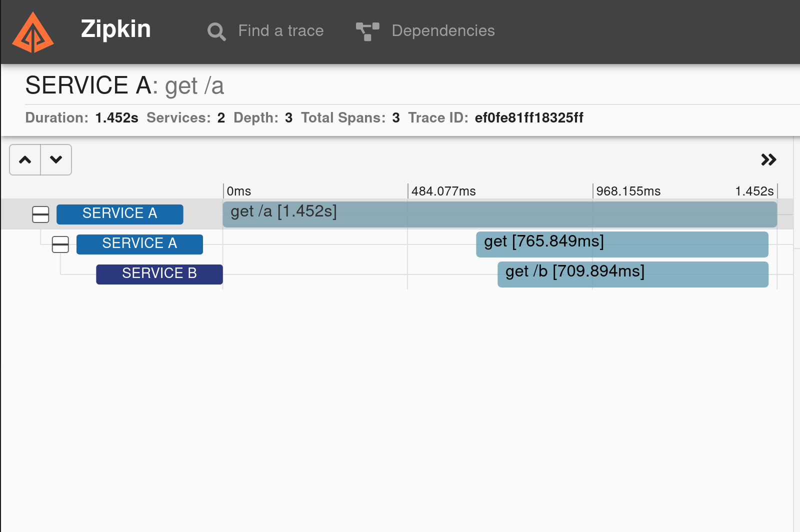Click the down chevron expand button
The image size is (800, 532).
pyautogui.click(x=56, y=160)
